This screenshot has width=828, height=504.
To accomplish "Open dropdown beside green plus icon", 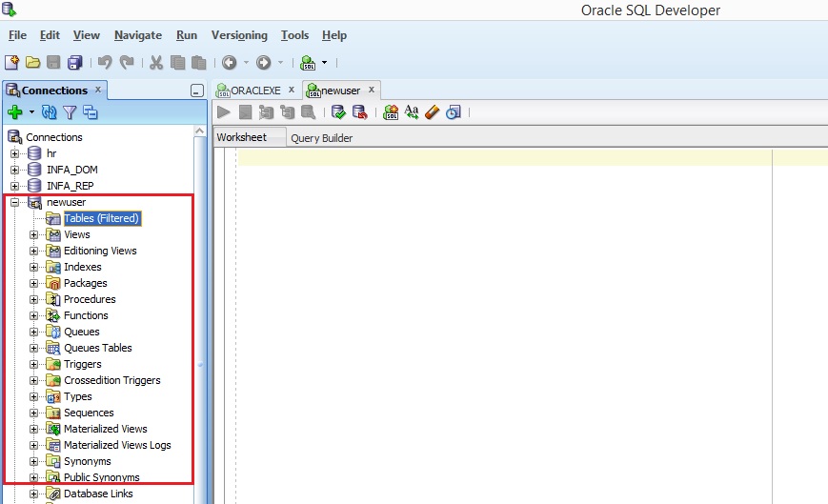I will (x=31, y=111).
